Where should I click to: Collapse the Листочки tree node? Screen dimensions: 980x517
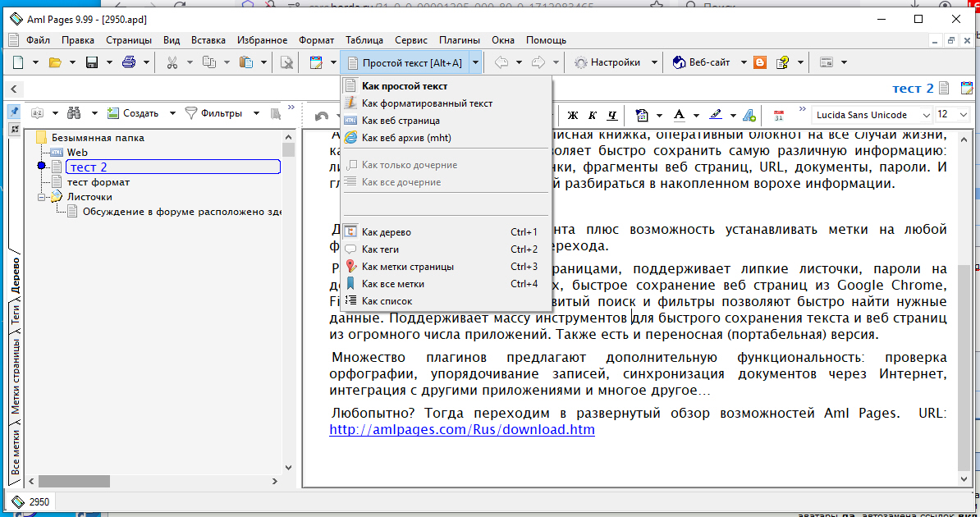(x=43, y=197)
